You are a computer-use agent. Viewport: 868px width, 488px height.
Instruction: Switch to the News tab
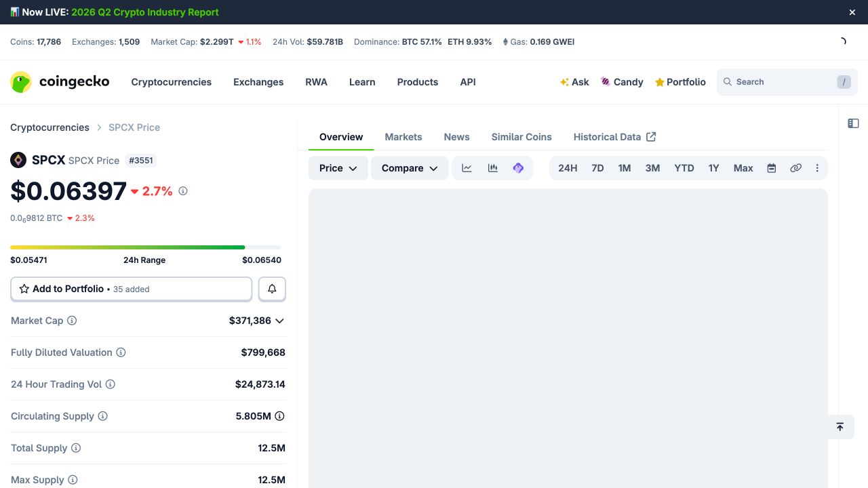(x=457, y=137)
